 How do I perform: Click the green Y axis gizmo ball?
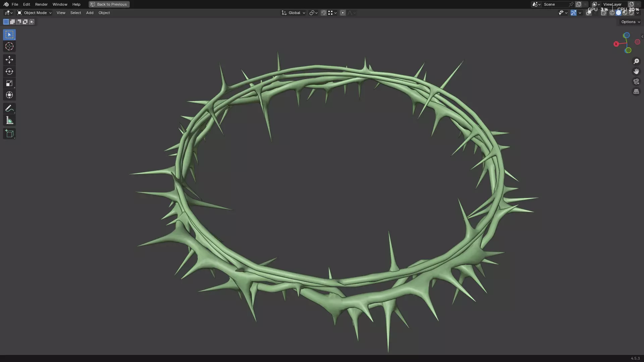point(628,50)
